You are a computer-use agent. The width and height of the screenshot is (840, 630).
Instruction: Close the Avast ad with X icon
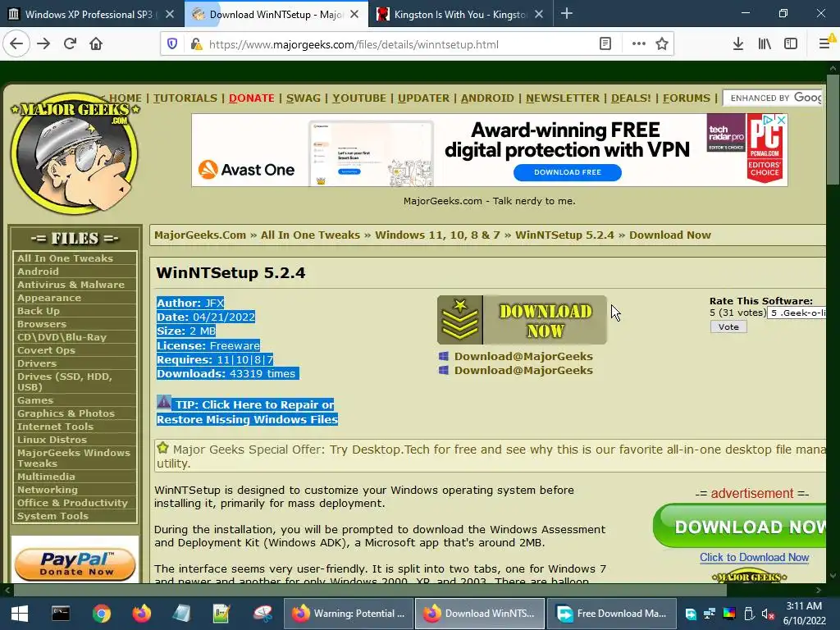point(781,120)
